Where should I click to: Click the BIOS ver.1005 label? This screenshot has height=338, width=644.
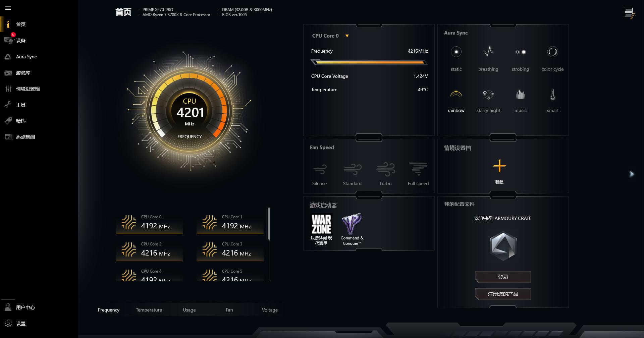(x=234, y=15)
